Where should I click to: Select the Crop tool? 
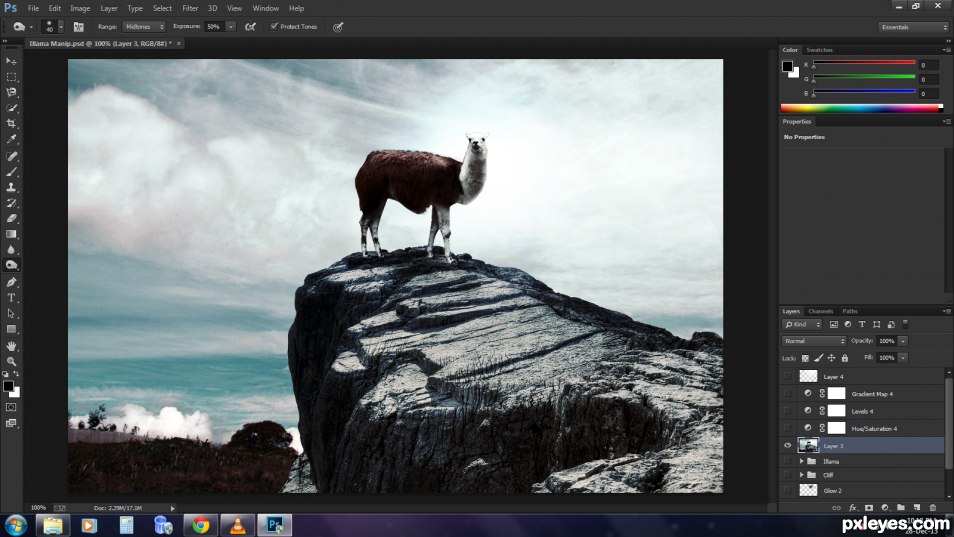pos(11,123)
